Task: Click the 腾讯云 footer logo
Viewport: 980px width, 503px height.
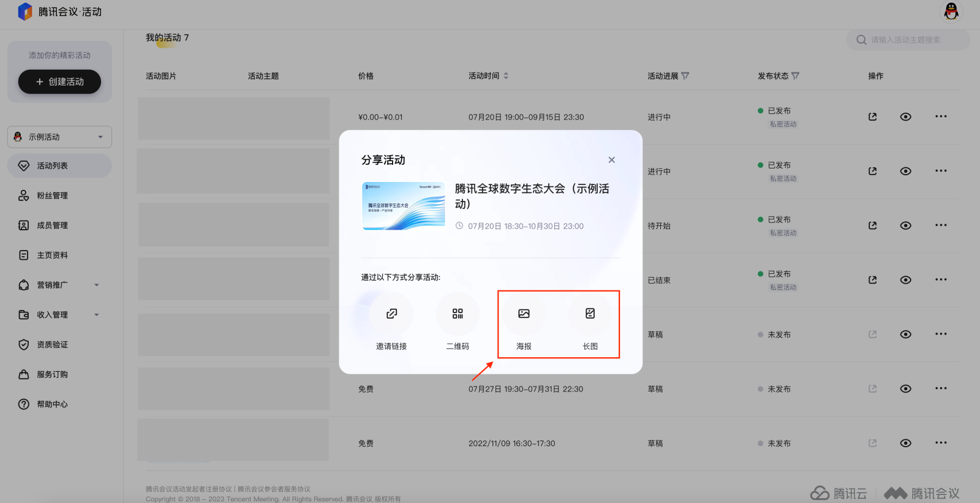Action: click(839, 493)
